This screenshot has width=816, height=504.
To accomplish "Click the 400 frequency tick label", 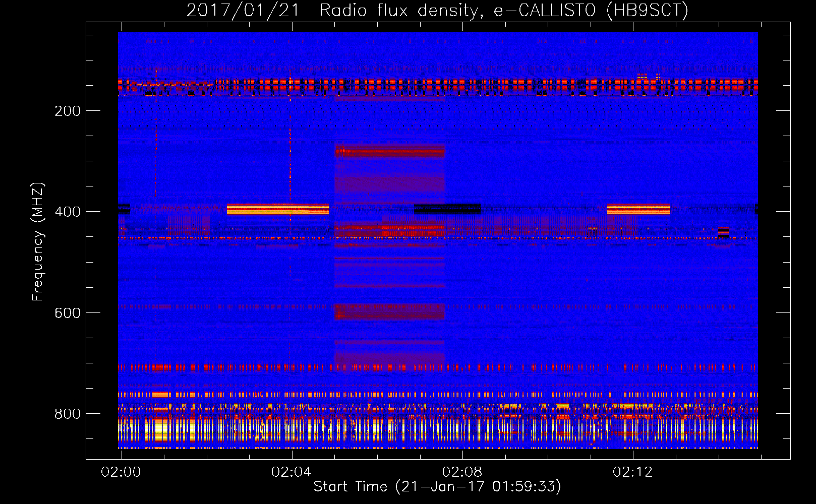I will [68, 212].
